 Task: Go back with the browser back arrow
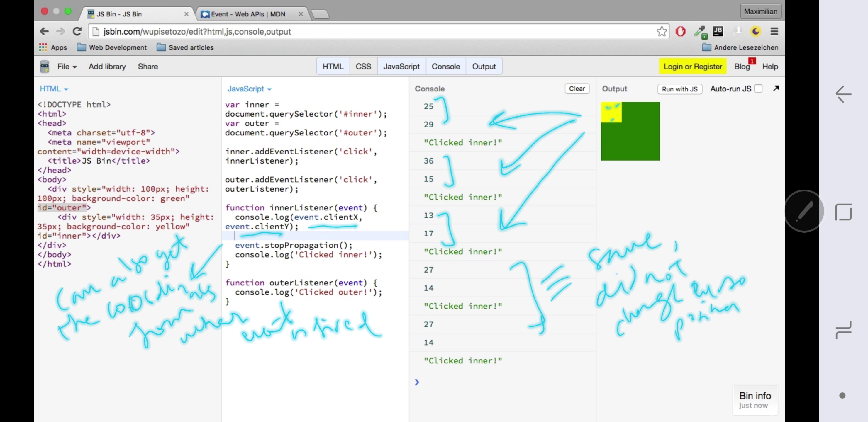44,31
